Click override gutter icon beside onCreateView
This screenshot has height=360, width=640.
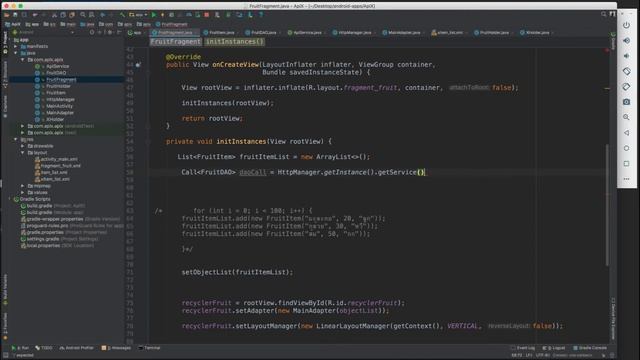pyautogui.click(x=138, y=64)
